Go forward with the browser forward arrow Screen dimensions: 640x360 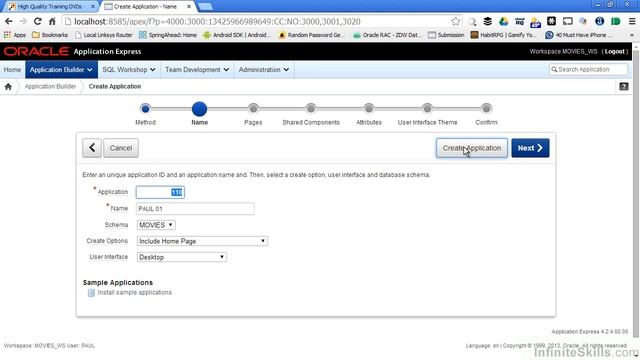(x=23, y=21)
